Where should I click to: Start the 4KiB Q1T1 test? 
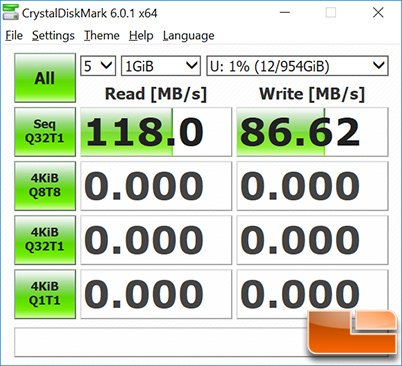[45, 294]
